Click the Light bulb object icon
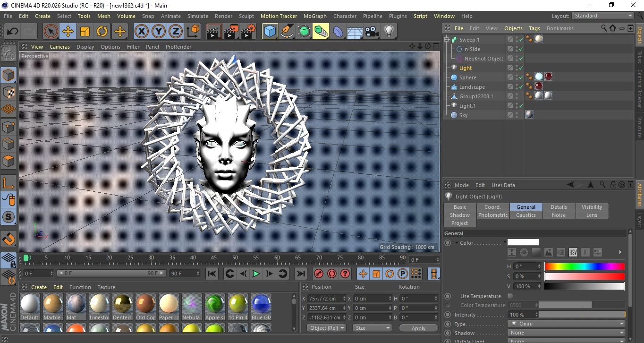644x343 pixels. 389,32
